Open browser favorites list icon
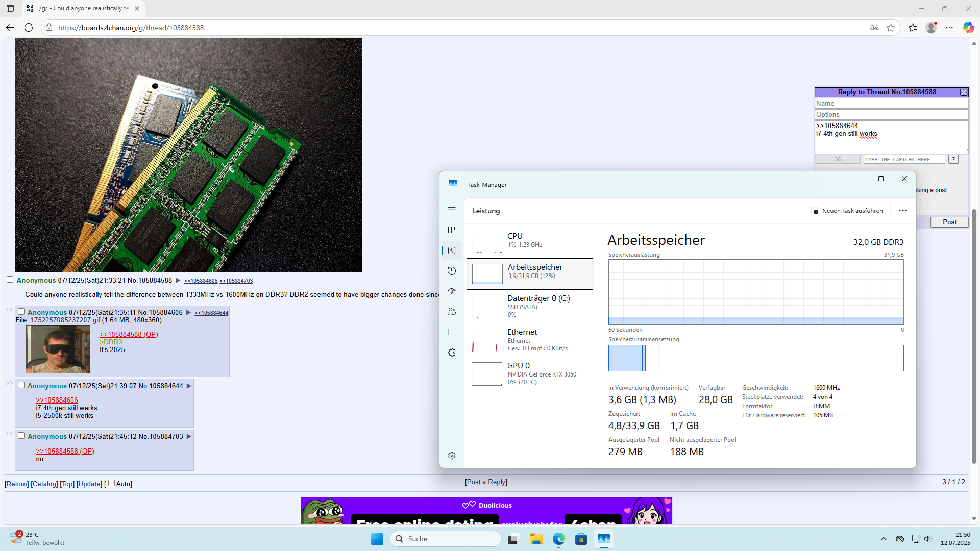 (x=913, y=28)
